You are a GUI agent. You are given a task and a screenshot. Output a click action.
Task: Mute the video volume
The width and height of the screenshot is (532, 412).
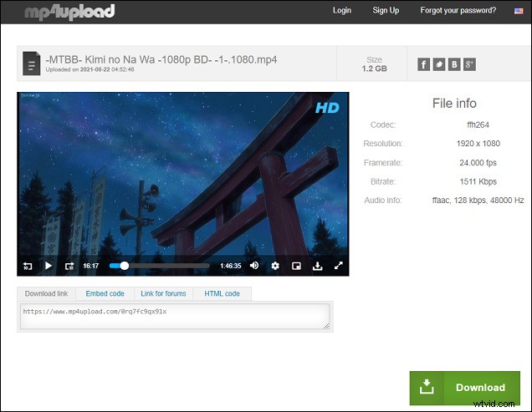coord(254,266)
